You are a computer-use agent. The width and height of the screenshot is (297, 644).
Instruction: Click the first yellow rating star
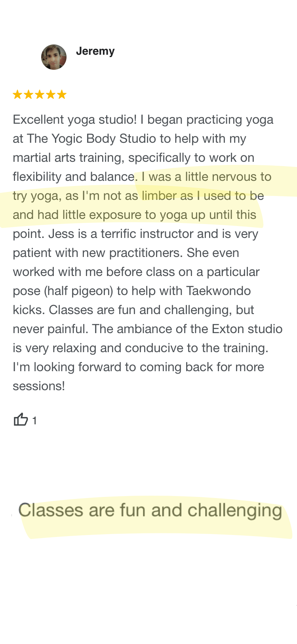(17, 94)
